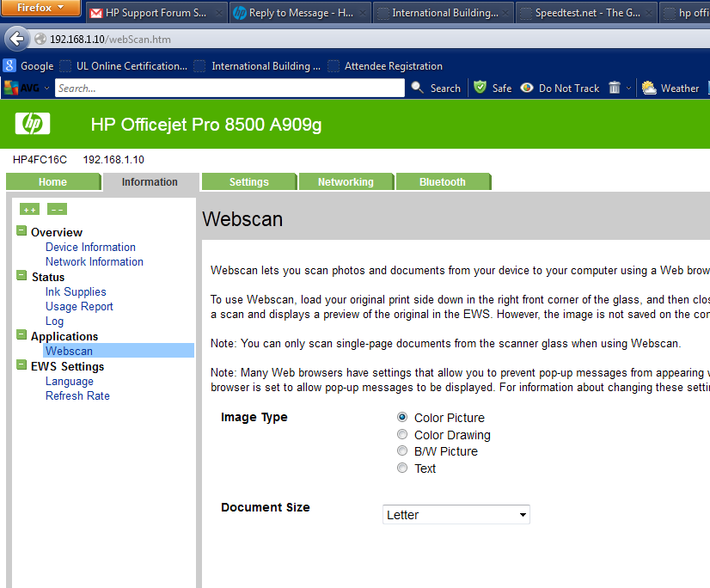Click the AVG search input field

point(230,88)
